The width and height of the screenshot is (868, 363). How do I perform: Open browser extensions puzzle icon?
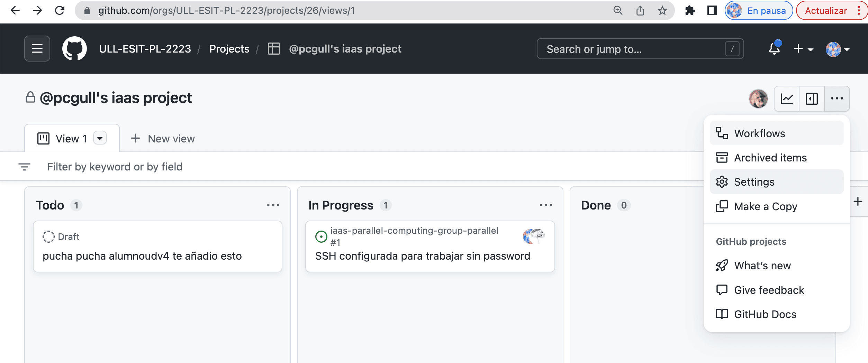pos(690,11)
